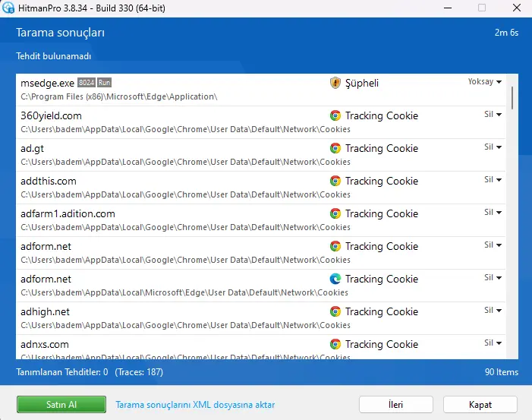Click the green Satın Al button
This screenshot has width=532, height=420.
pyautogui.click(x=61, y=404)
